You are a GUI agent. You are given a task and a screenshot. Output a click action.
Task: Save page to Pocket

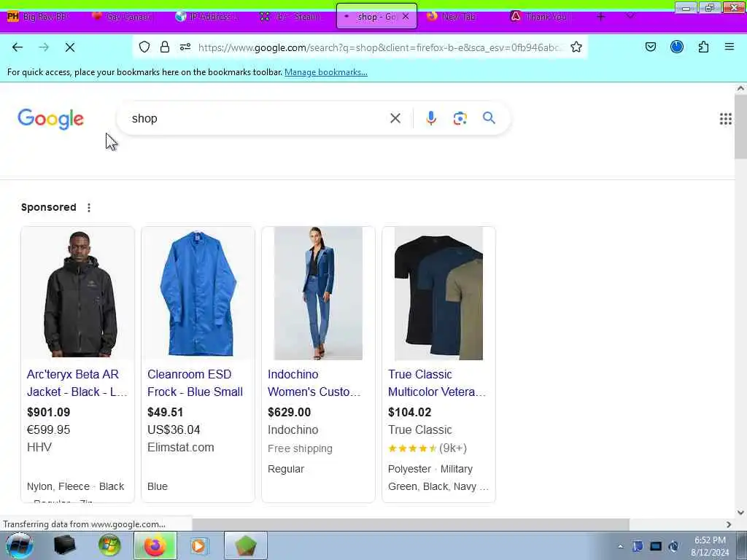point(651,47)
